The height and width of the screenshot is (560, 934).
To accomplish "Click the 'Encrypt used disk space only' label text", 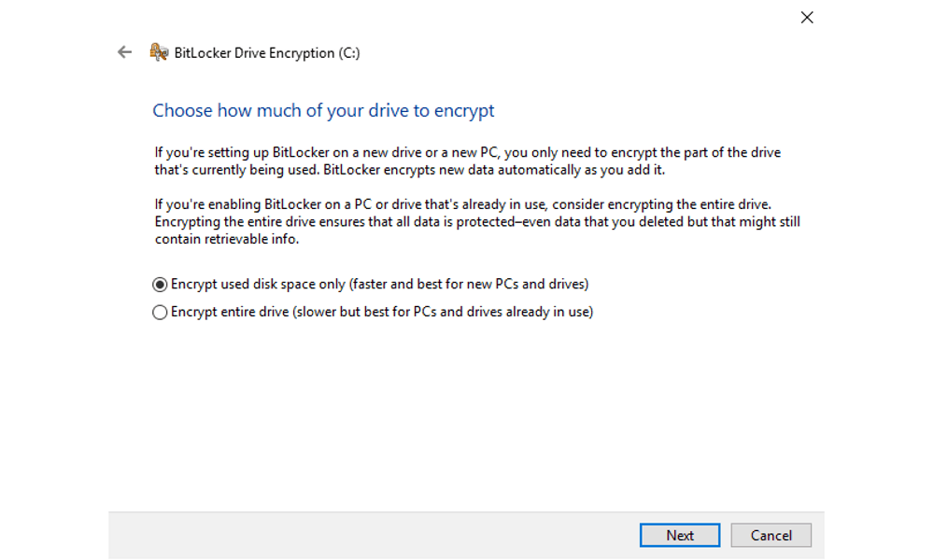I will click(258, 285).
